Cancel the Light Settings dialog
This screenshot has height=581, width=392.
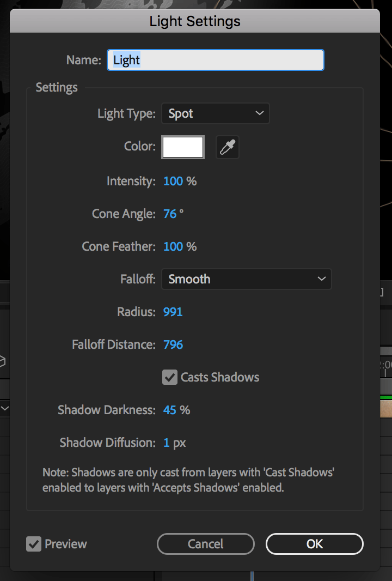[x=205, y=543]
